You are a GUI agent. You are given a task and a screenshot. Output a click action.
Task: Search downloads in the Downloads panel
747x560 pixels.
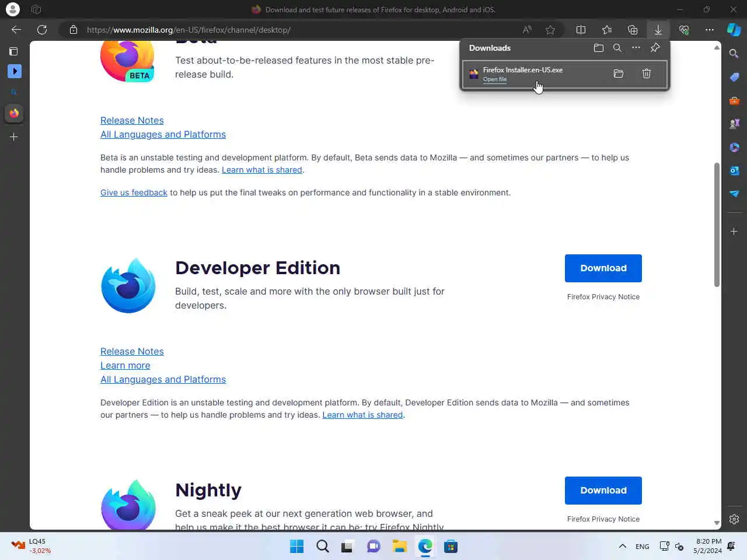(x=617, y=48)
